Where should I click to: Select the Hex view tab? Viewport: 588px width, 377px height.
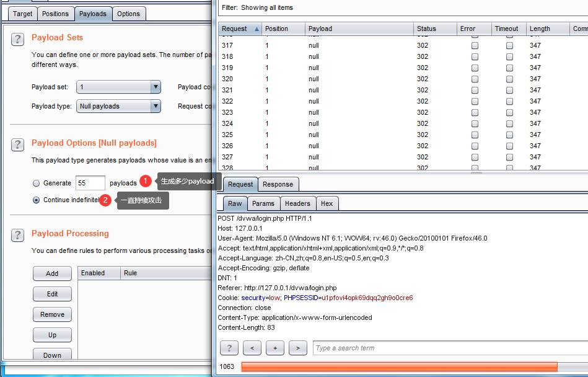tap(327, 203)
